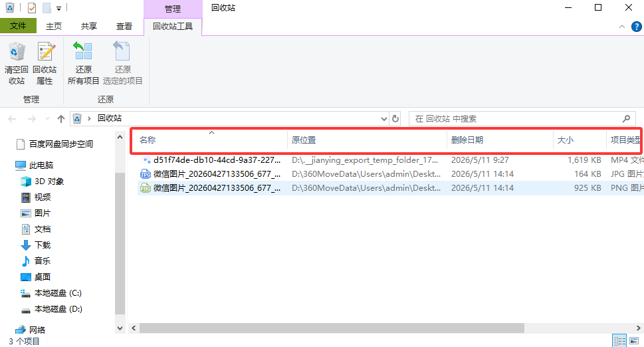Switch to the 共享 ribbon tab

88,27
